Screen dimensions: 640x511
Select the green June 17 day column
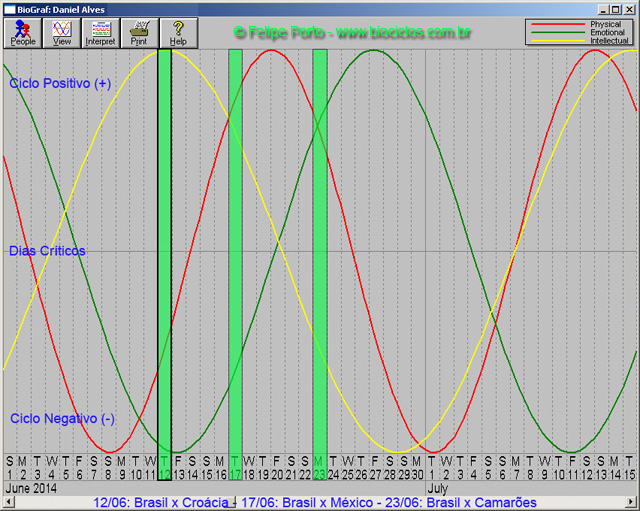coord(235,250)
